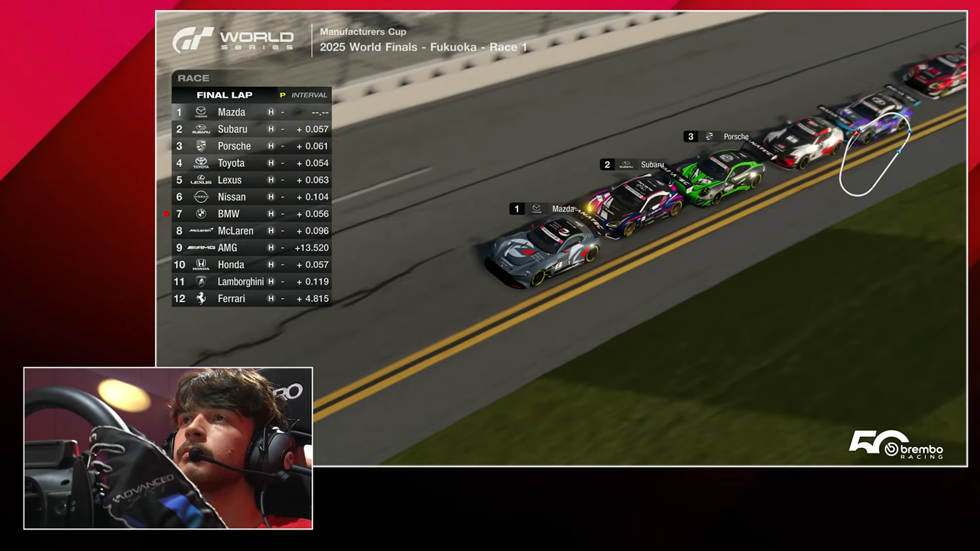Click the Porsche crest in standings
980x551 pixels.
point(201,146)
